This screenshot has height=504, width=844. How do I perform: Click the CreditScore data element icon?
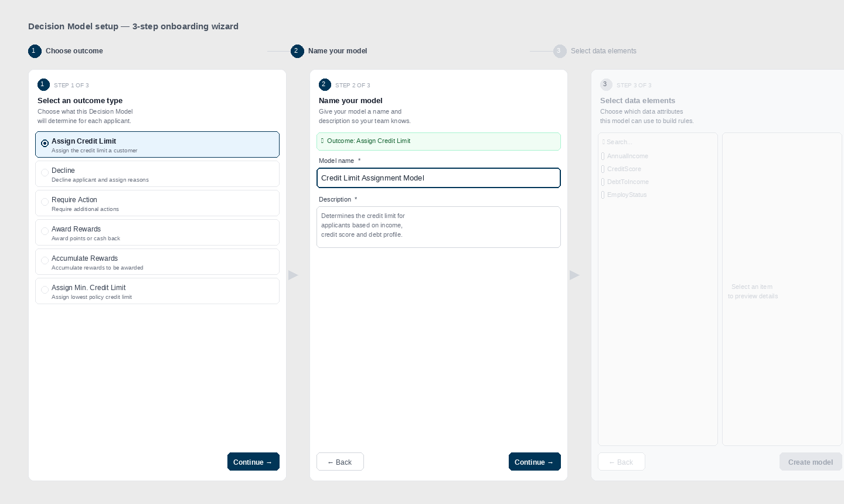click(x=603, y=169)
